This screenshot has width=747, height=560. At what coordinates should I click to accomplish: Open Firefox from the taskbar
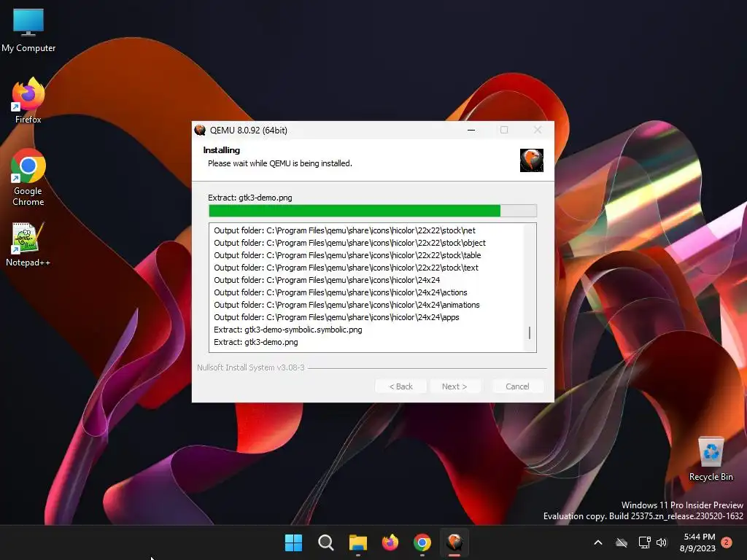point(390,542)
